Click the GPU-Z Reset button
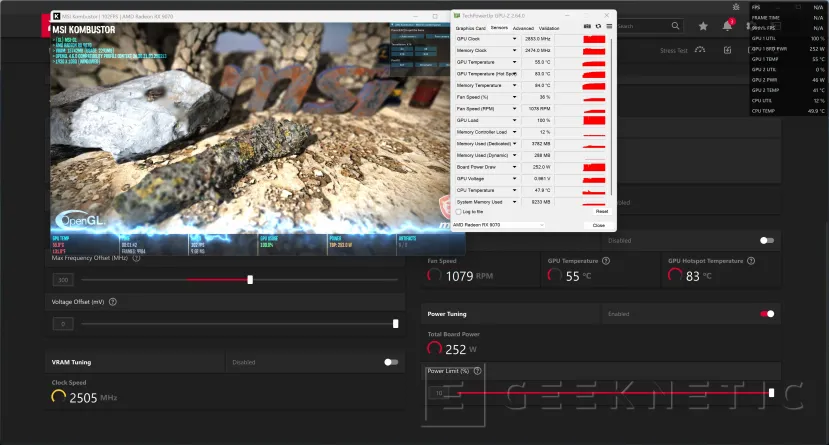 (x=602, y=211)
